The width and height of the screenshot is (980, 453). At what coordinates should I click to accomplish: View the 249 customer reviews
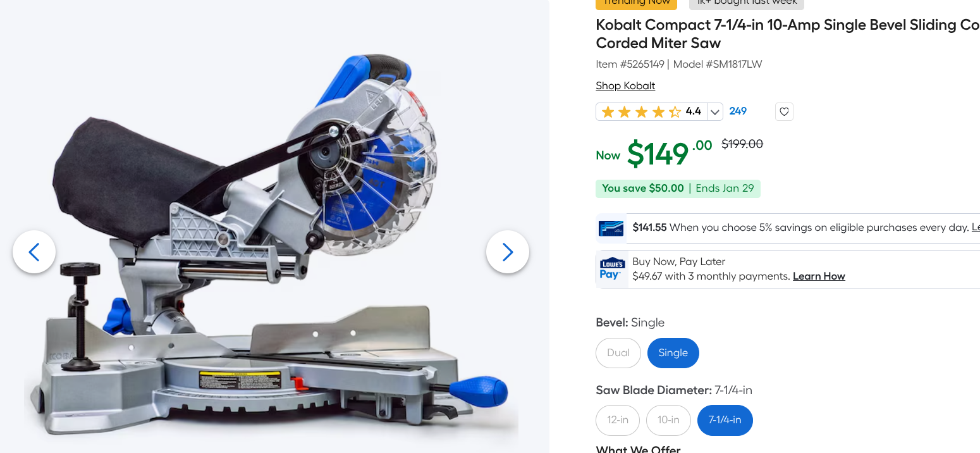tap(738, 111)
